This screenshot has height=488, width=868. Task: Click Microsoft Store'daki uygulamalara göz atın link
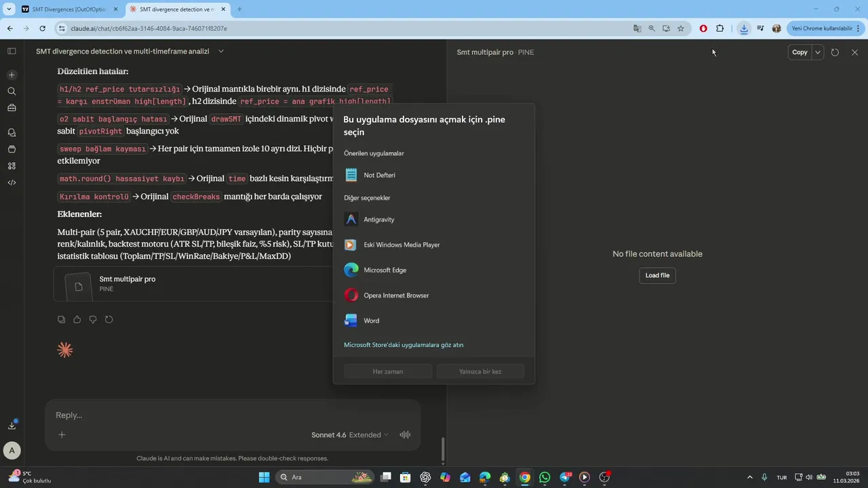[x=403, y=345]
